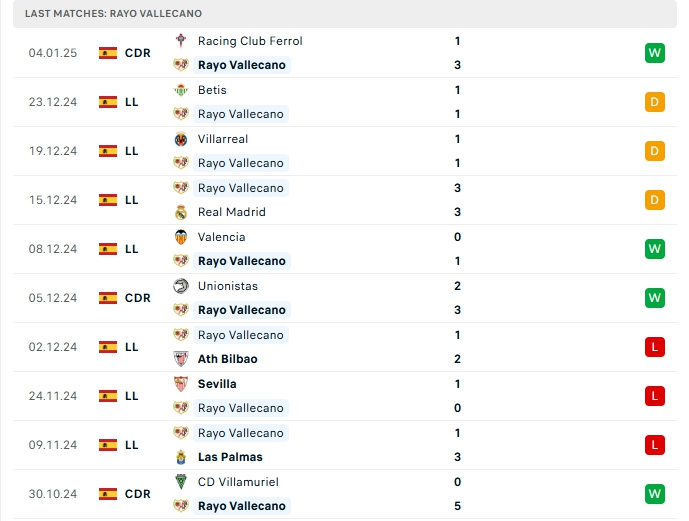Viewport: 689px width, 521px height.
Task: Click the Racing Club Ferrol team crest
Action: (181, 41)
